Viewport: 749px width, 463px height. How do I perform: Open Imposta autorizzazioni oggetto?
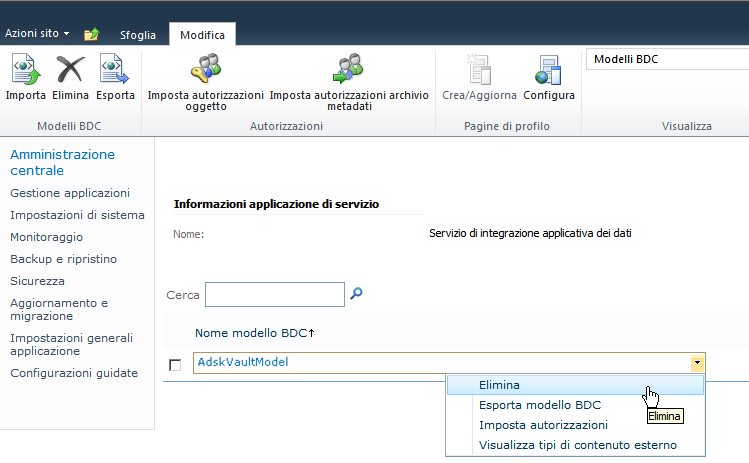coord(205,82)
